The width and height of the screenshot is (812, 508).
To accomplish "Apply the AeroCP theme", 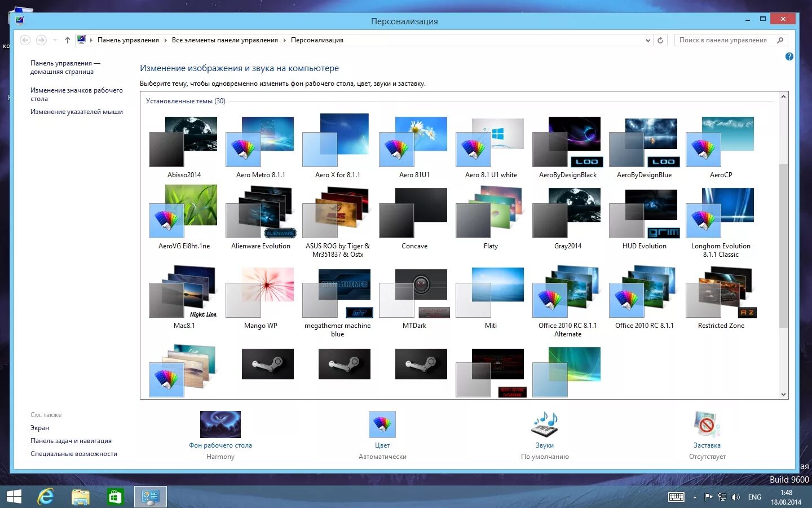I will 720,146.
